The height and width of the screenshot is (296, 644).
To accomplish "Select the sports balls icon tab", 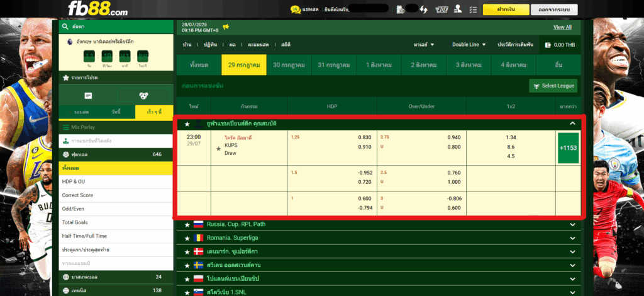I will [x=144, y=95].
